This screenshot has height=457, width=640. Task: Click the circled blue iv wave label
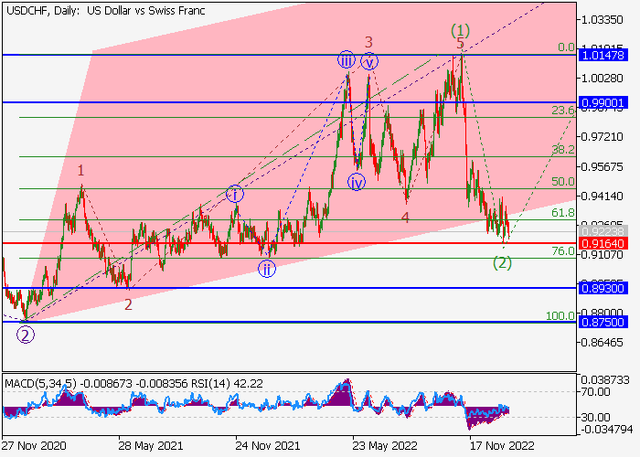point(357,182)
